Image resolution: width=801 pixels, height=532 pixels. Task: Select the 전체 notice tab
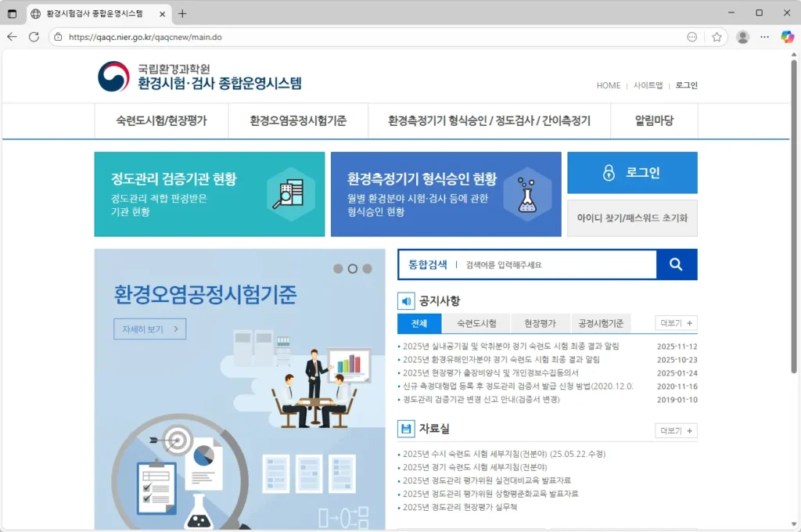(419, 323)
